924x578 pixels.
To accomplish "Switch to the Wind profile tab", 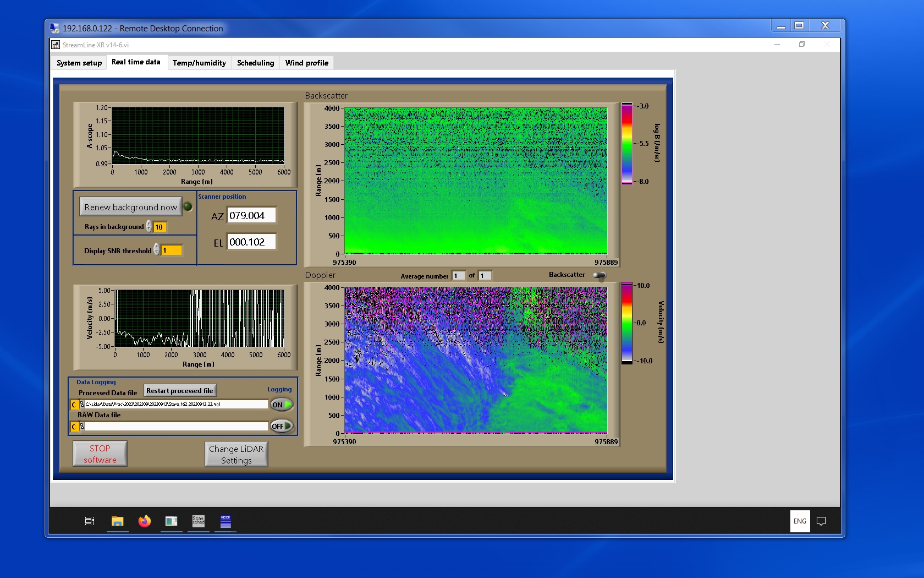I will click(x=306, y=63).
